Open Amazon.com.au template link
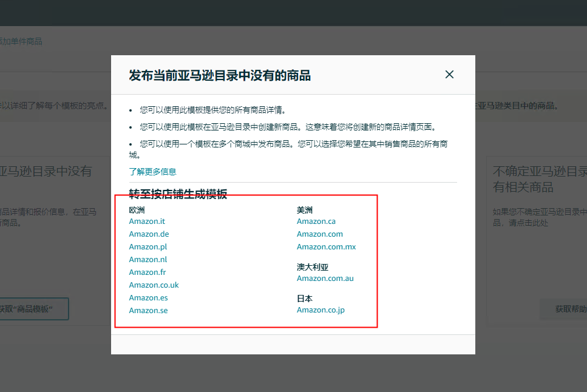This screenshot has height=392, width=587. coord(325,278)
